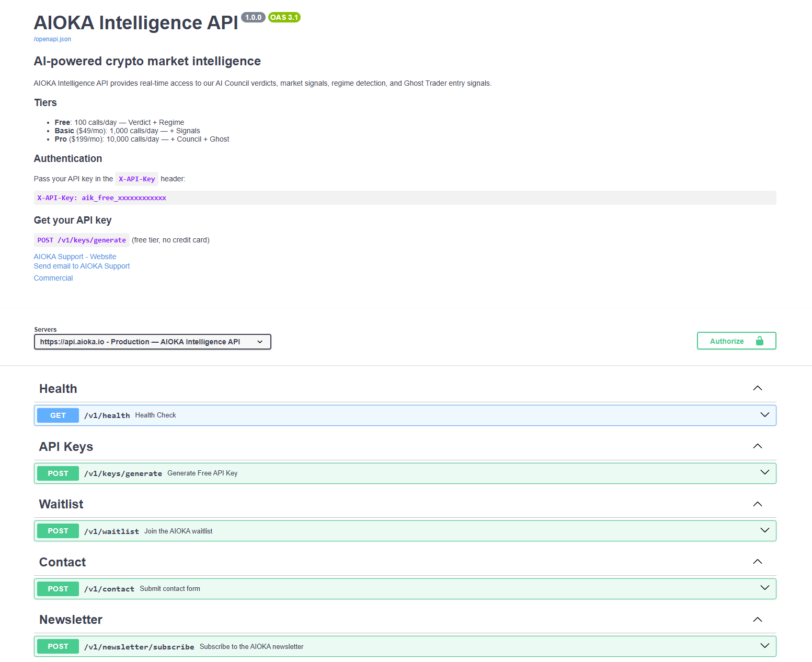Click the 'Authentication' heading
The height and width of the screenshot is (662, 812).
click(x=68, y=158)
